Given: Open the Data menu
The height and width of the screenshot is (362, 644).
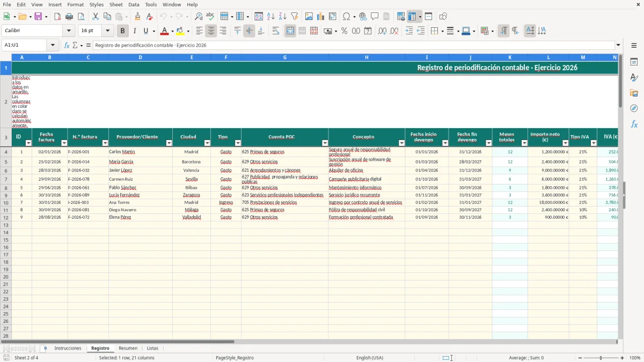Looking at the screenshot, I should click(134, 4).
